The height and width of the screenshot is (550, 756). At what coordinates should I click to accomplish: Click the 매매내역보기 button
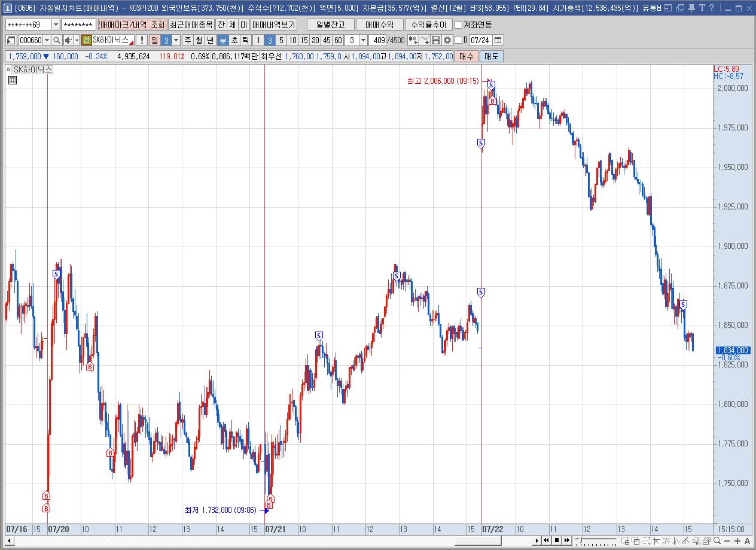click(x=273, y=25)
